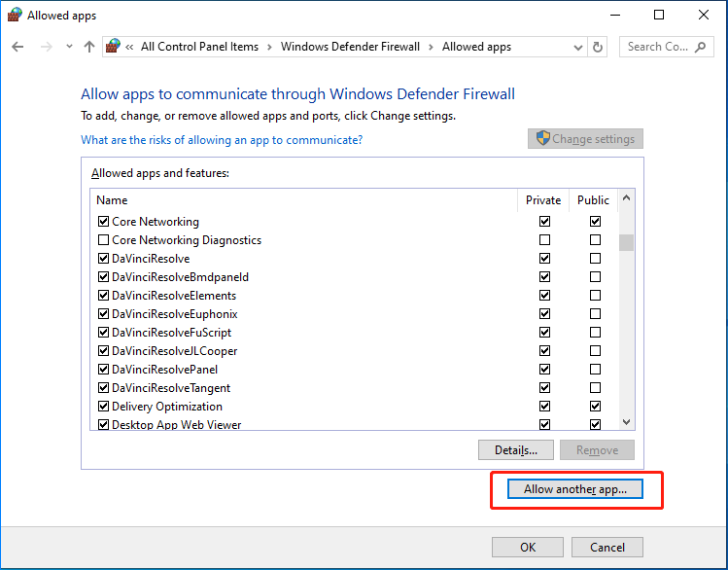This screenshot has height=570, width=728.
Task: Toggle DaVinciResolve name checkbox
Action: point(103,259)
